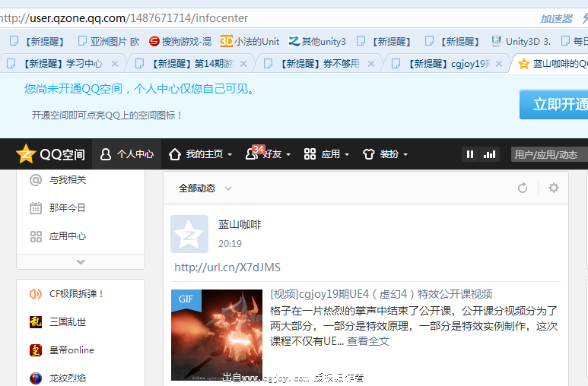Screen dimensions: 588x386
Task: Click the shirt icon beside 装扮
Action: [x=369, y=154]
